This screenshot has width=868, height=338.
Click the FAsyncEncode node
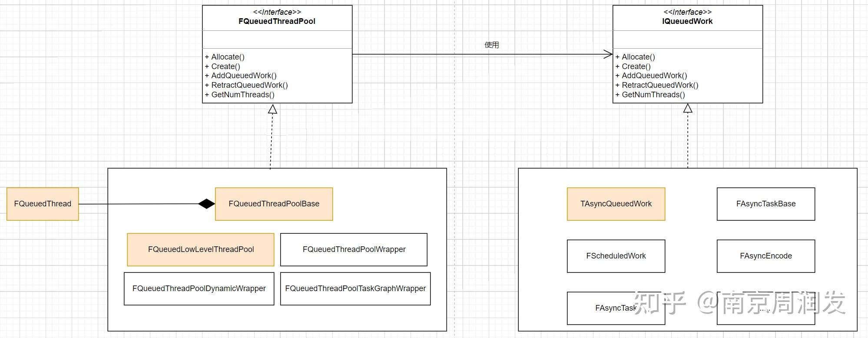click(x=766, y=256)
